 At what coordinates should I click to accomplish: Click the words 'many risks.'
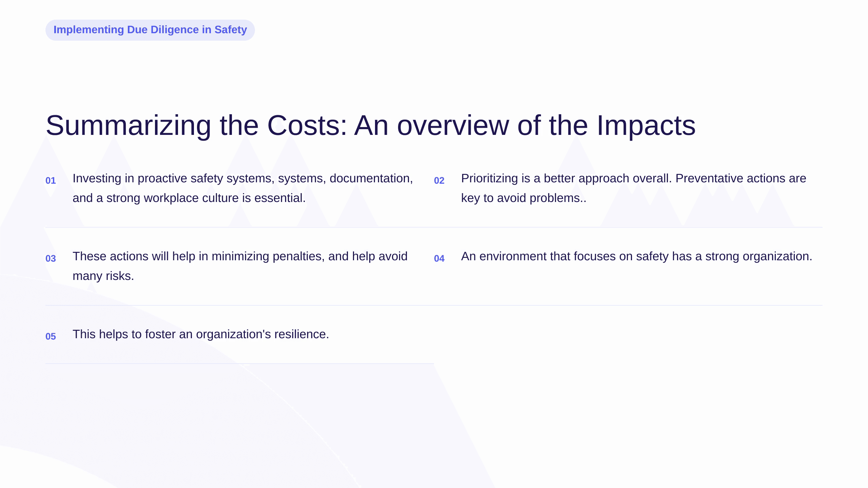(x=103, y=276)
